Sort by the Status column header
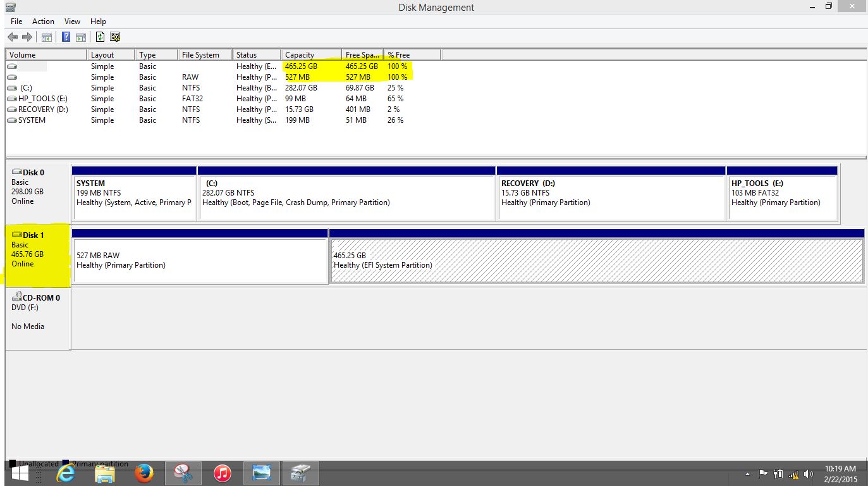Viewport: 868px width, 486px height. pyautogui.click(x=257, y=55)
